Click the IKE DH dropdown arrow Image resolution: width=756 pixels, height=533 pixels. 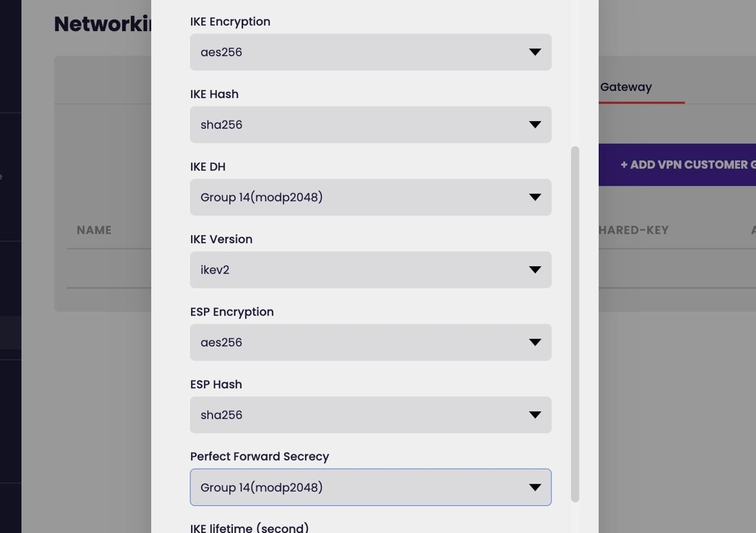pos(535,197)
